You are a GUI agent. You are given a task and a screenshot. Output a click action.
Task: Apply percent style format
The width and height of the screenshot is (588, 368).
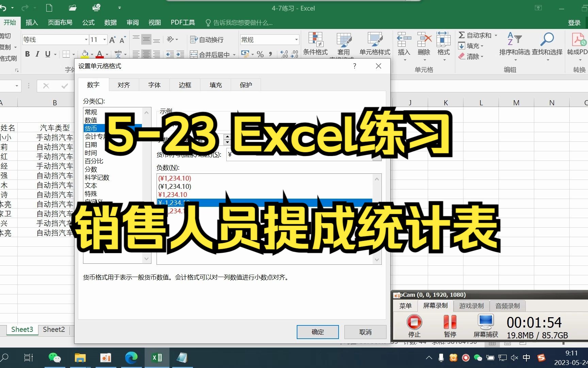pos(260,54)
